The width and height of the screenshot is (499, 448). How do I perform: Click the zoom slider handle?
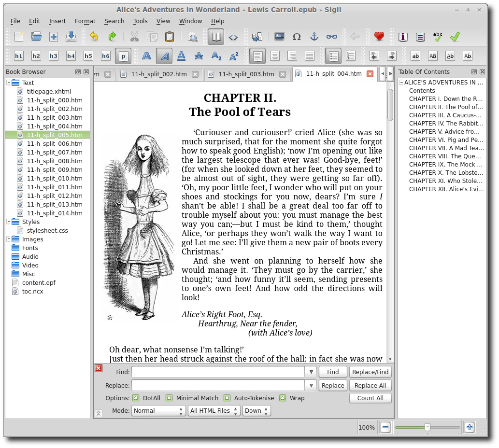(428, 427)
